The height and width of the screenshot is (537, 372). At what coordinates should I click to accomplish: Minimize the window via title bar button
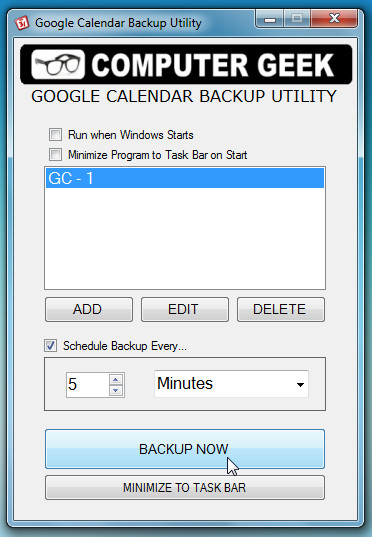(270, 19)
